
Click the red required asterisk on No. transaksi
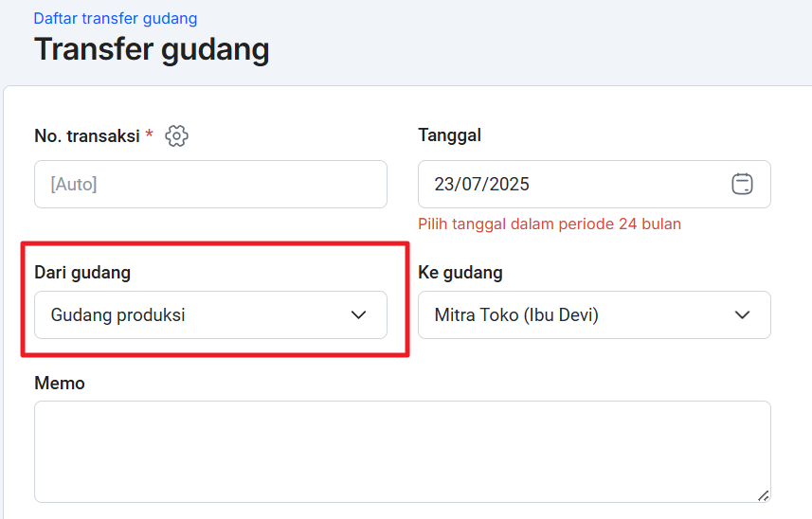tap(149, 135)
